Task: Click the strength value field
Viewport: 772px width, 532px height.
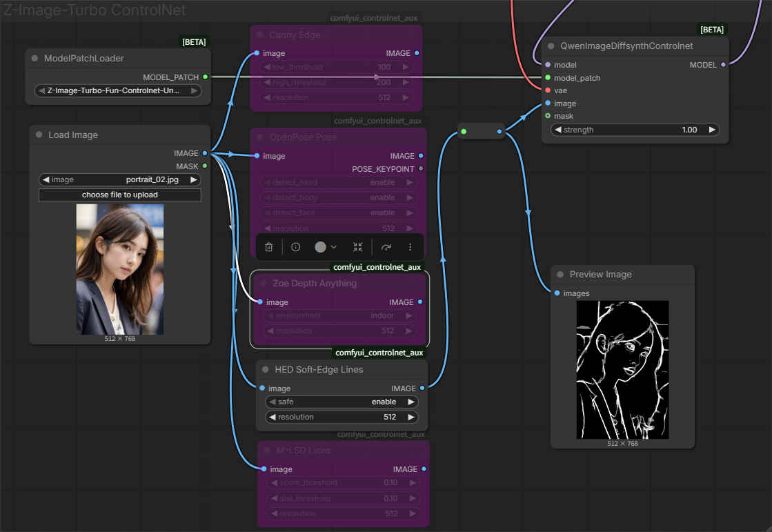Action: [x=635, y=130]
